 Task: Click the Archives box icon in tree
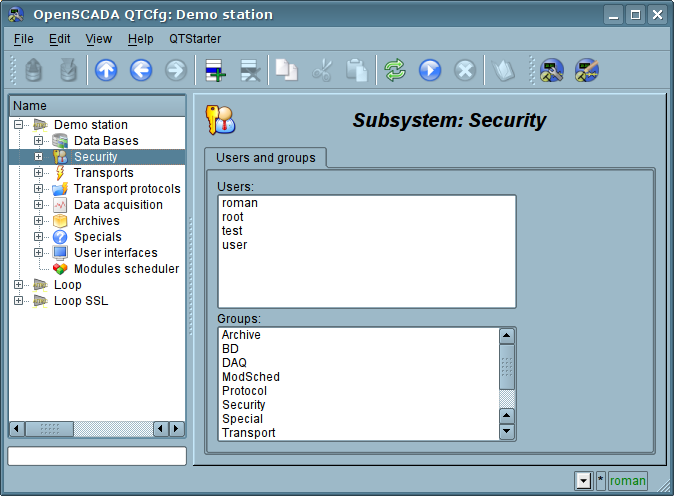coord(60,221)
